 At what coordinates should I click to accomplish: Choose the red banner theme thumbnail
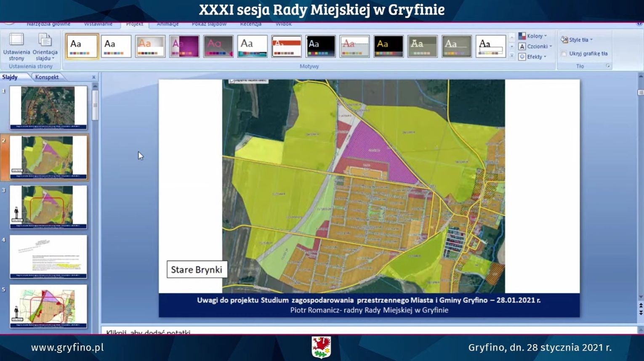[x=286, y=46]
